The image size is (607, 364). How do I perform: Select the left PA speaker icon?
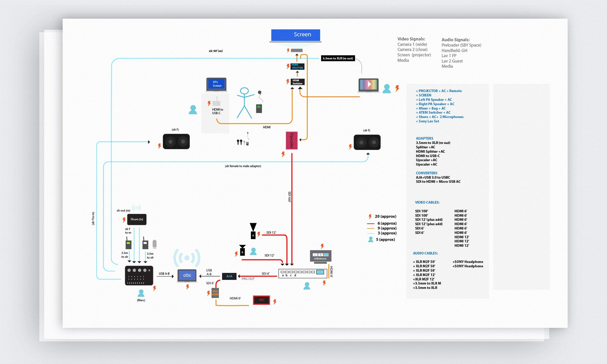tap(176, 141)
